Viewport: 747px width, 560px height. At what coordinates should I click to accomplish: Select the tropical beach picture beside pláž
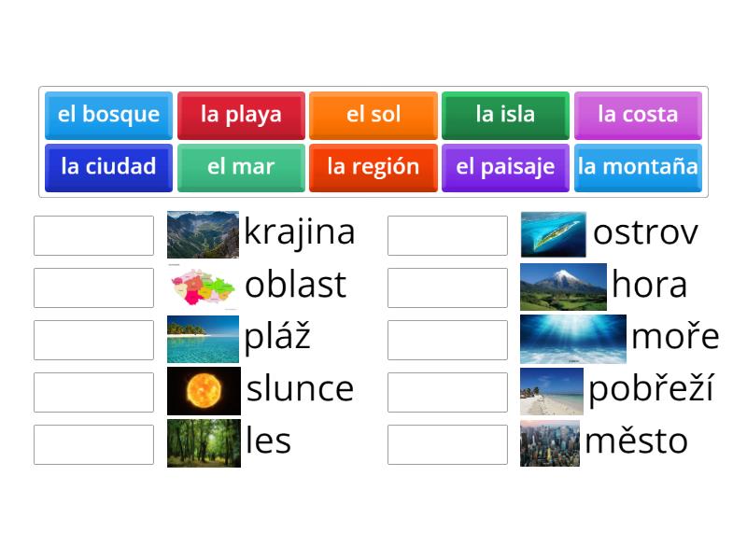pyautogui.click(x=204, y=339)
